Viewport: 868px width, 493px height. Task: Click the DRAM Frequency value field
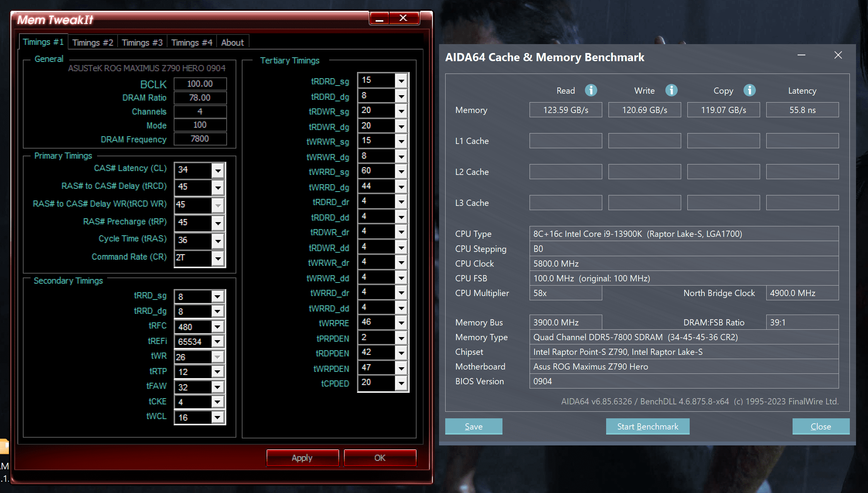(200, 139)
